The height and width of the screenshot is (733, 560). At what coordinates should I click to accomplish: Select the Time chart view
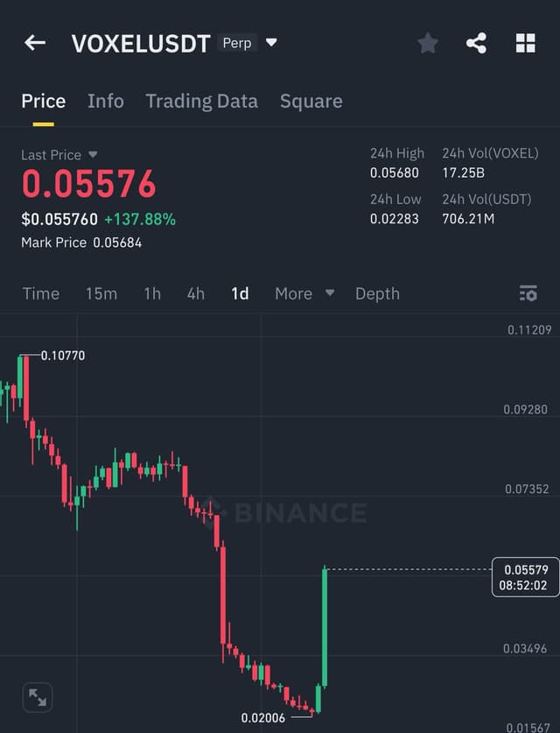pos(41,293)
